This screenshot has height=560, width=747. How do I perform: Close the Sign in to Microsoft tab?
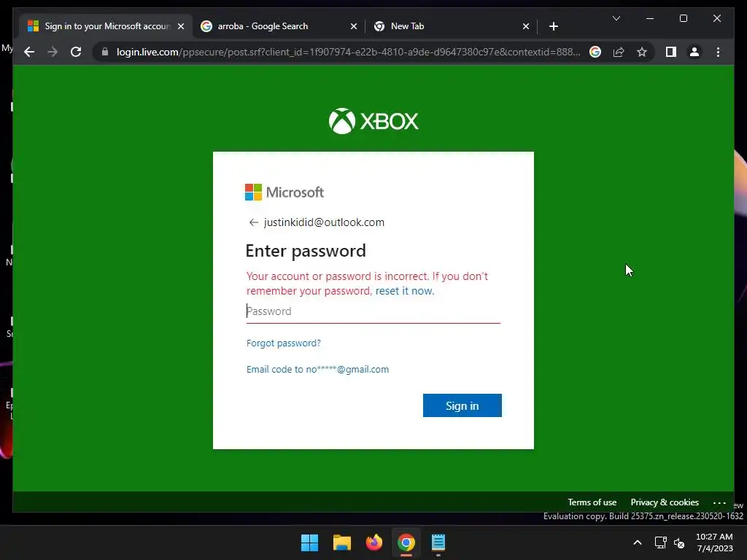coord(181,27)
